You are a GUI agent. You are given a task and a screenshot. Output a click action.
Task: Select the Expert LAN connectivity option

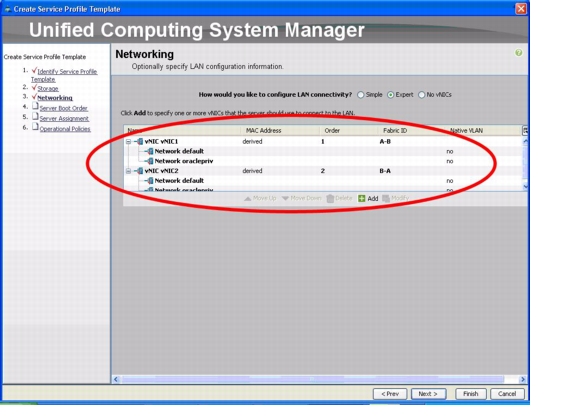click(x=390, y=95)
